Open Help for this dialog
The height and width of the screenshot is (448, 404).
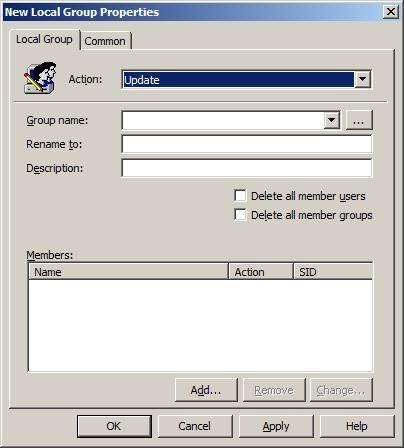357,426
